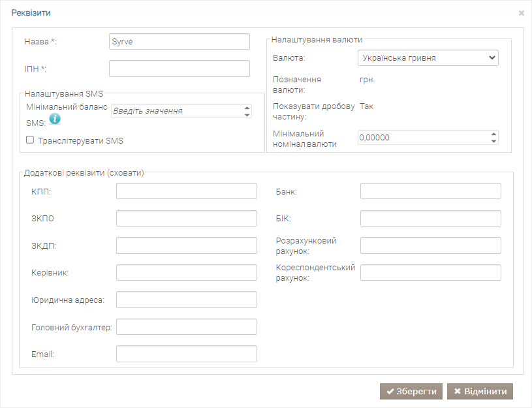This screenshot has width=532, height=408.
Task: Decrease minimum SMS balance value
Action: (x=247, y=115)
